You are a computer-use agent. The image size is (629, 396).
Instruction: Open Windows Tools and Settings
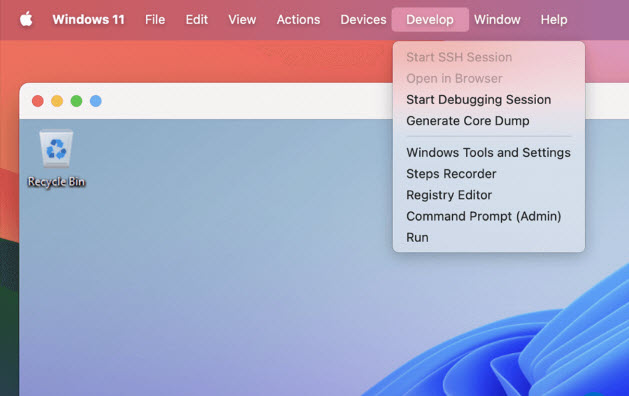coord(489,152)
